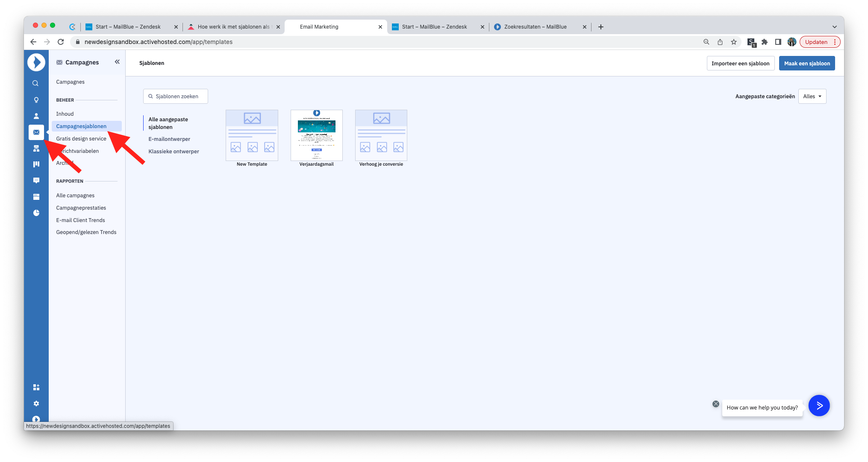868x462 pixels.
Task: Click the Sjablonen zoeken search field
Action: [x=176, y=96]
